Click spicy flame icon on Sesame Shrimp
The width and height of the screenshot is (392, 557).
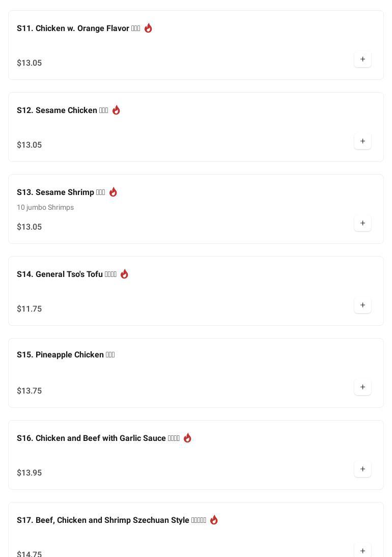click(113, 192)
